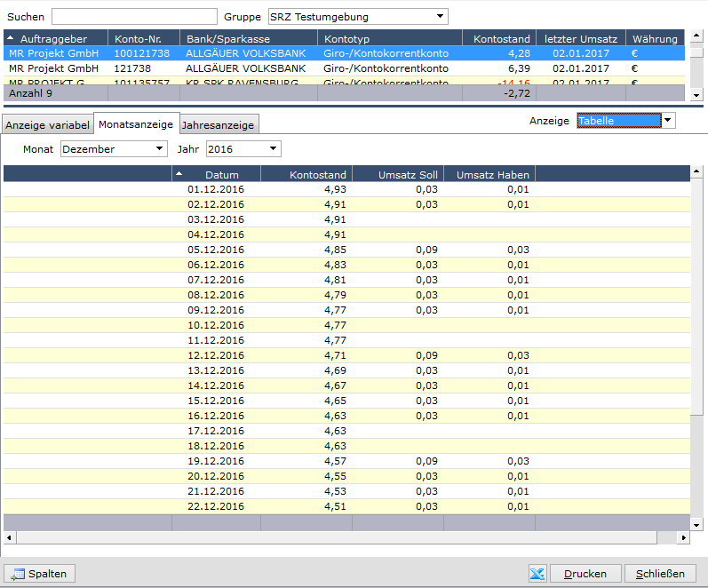Select account row with Konto-Nr. 100121738
This screenshot has height=588, width=708.
(344, 53)
